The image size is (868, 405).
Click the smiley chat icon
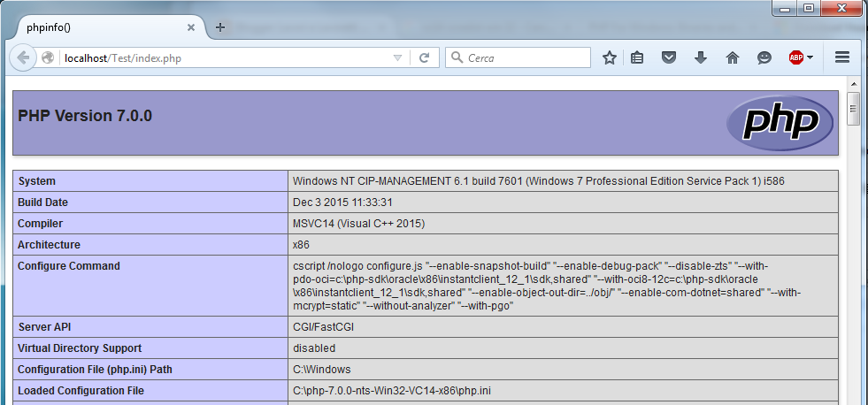point(764,57)
